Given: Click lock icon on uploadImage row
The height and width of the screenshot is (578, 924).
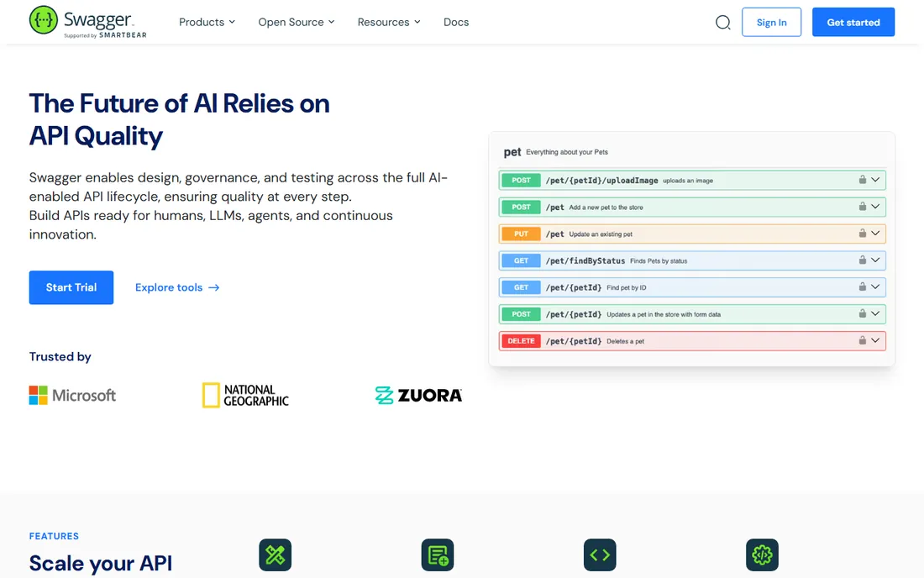Looking at the screenshot, I should coord(862,180).
